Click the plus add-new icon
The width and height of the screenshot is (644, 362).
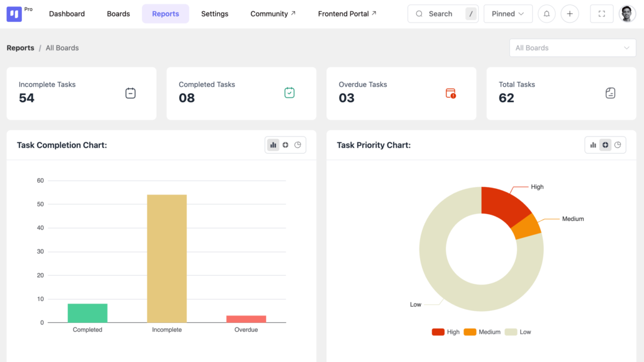click(570, 14)
